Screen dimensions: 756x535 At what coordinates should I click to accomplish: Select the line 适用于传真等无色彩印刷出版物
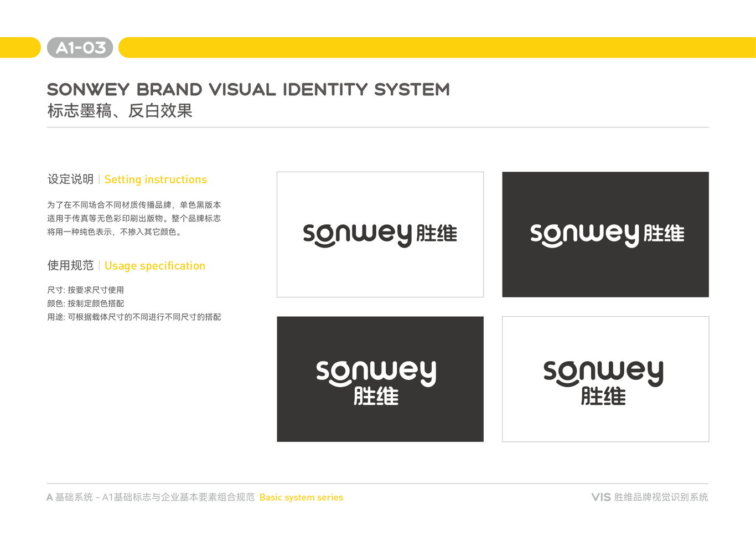click(134, 218)
